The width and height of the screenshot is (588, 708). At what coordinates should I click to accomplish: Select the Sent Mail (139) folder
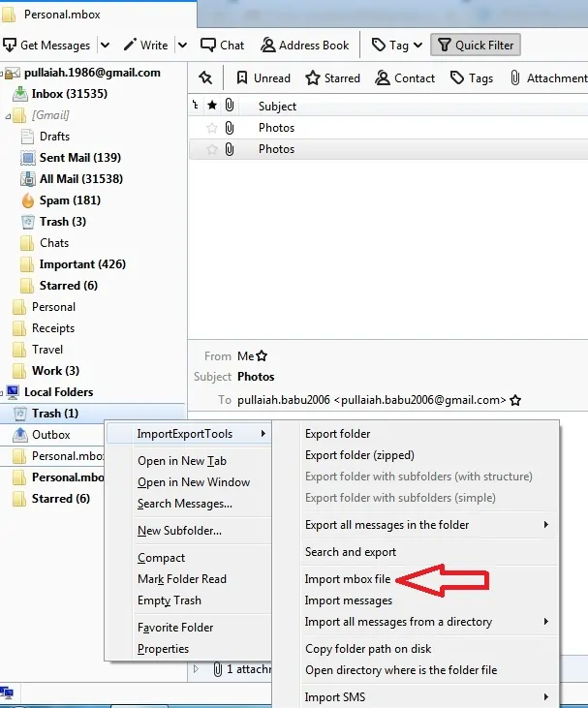point(79,158)
